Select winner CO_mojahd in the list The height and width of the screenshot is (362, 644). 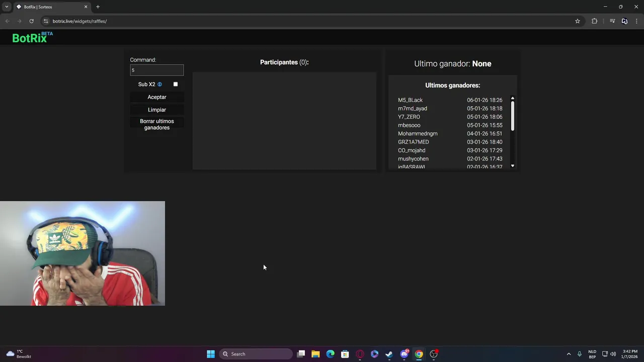(x=412, y=150)
